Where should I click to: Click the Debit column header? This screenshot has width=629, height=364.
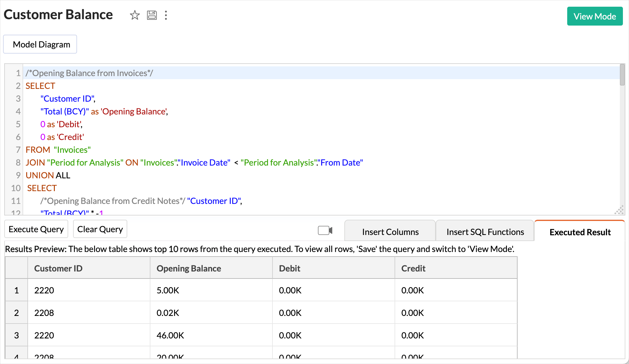coord(289,268)
